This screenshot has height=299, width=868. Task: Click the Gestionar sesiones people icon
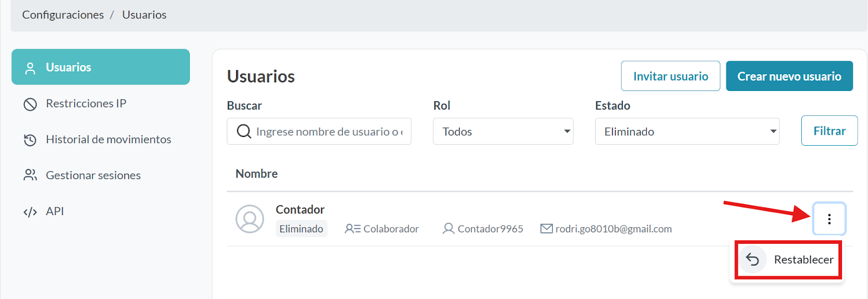pyautogui.click(x=30, y=175)
